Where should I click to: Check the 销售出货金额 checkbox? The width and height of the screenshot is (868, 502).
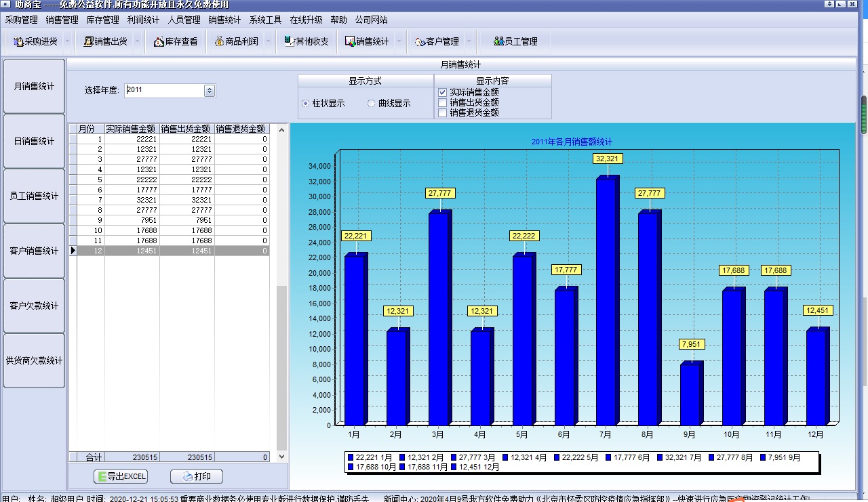[x=442, y=102]
